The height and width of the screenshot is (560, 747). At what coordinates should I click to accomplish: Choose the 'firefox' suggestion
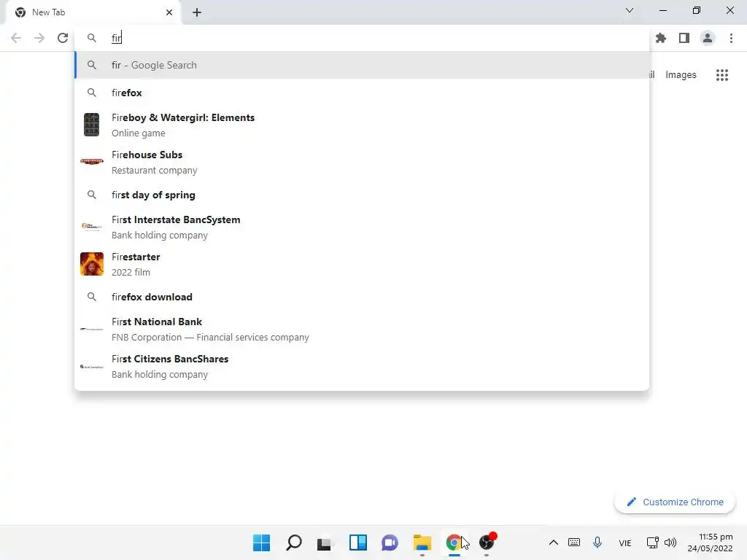[362, 93]
